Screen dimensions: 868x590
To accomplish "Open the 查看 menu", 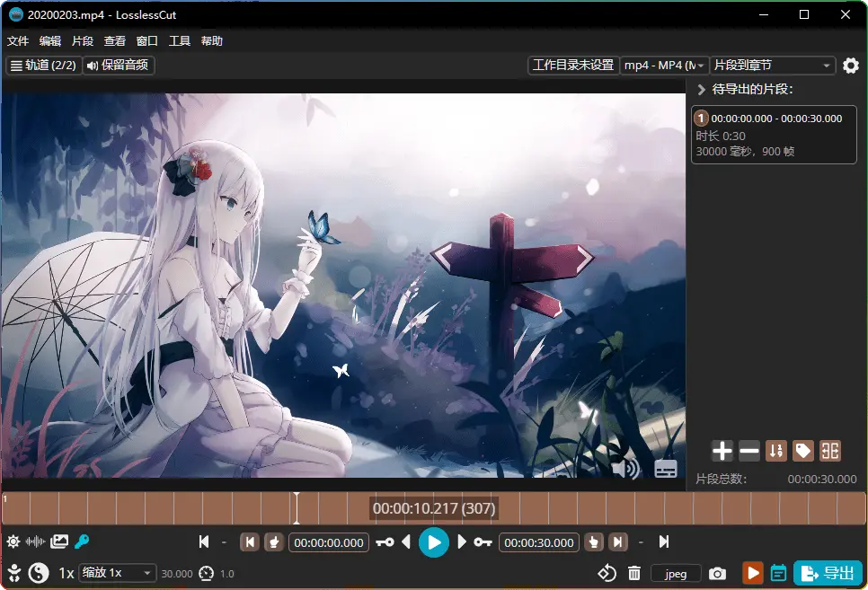I will pyautogui.click(x=115, y=41).
